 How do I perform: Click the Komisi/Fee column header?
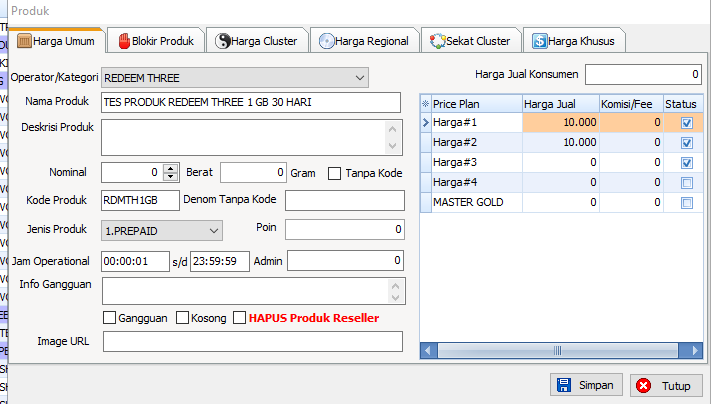point(631,104)
